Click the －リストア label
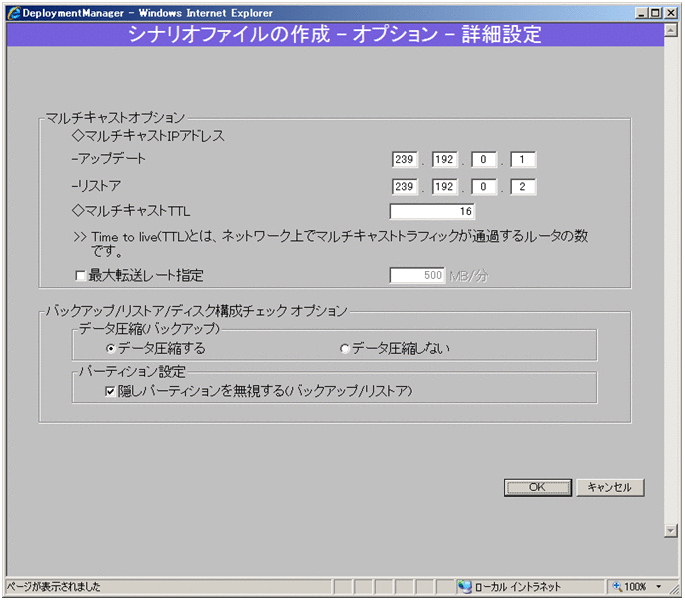This screenshot has width=685, height=601. click(x=96, y=186)
